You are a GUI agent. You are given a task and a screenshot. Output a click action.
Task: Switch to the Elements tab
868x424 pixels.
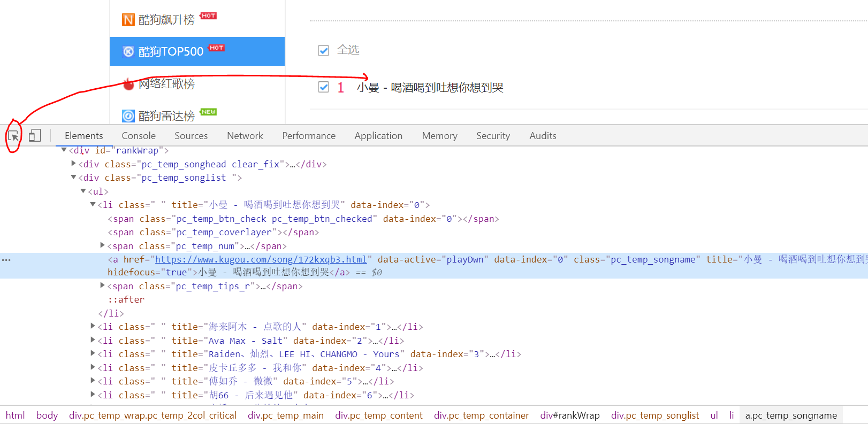[83, 136]
